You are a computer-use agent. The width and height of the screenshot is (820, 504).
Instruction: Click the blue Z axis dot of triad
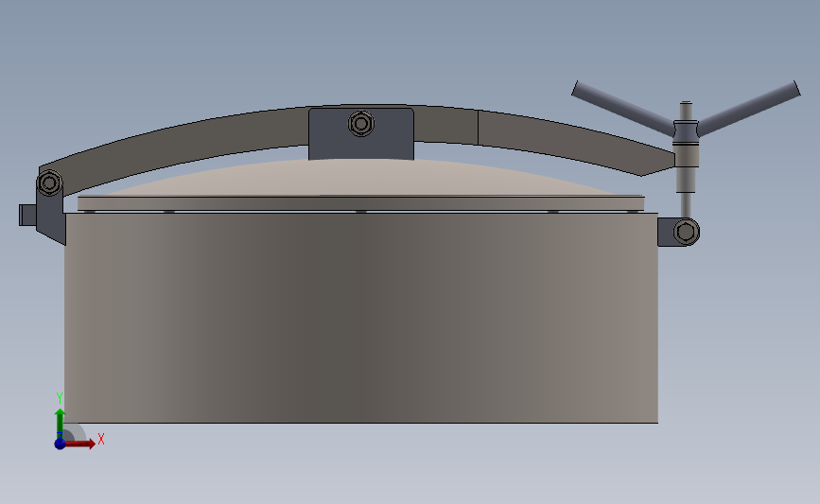pos(60,443)
